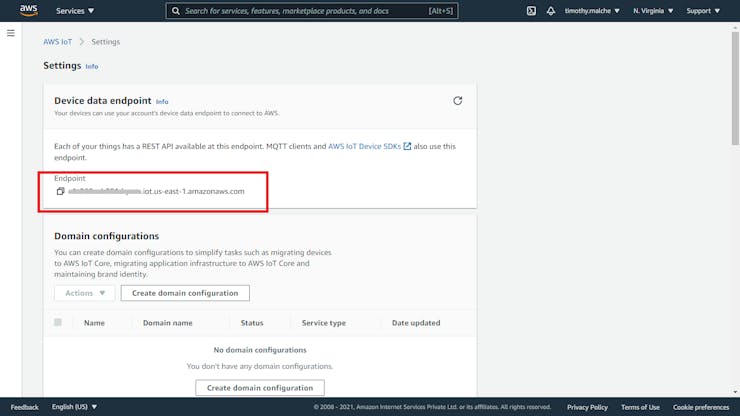Viewport: 740px width, 416px height.
Task: Sort by the Domain name column header
Action: (x=168, y=323)
